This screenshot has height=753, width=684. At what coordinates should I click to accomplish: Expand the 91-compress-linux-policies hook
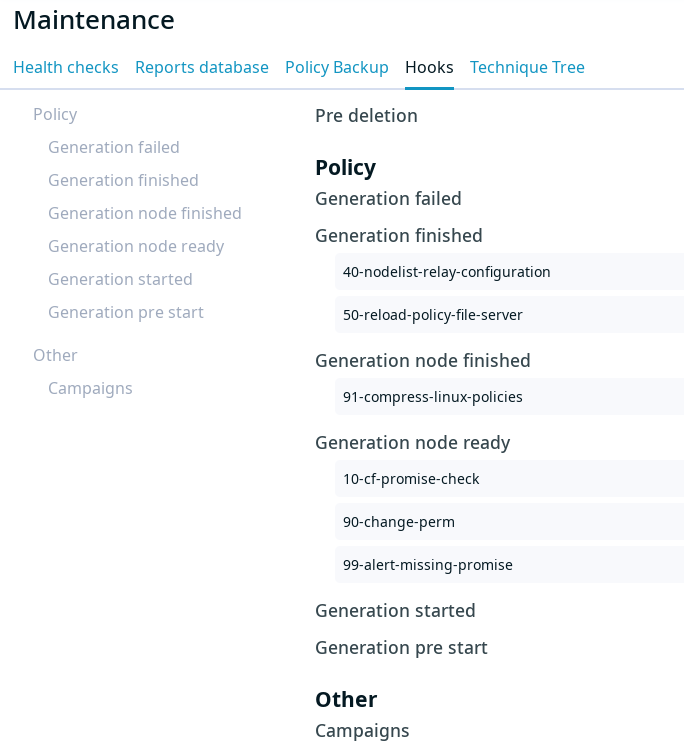509,397
